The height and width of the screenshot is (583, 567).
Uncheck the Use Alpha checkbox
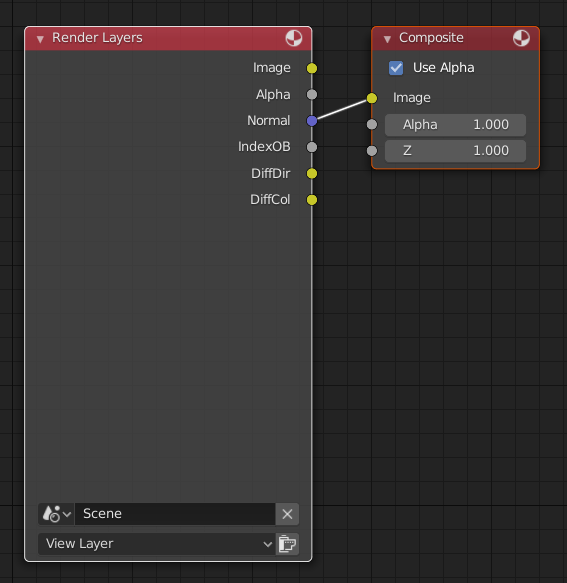[396, 68]
